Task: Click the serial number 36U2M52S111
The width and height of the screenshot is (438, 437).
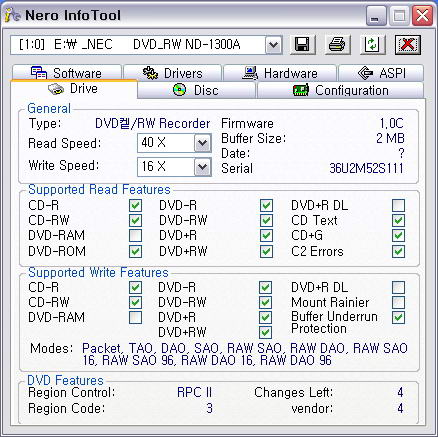Action: pos(367,169)
